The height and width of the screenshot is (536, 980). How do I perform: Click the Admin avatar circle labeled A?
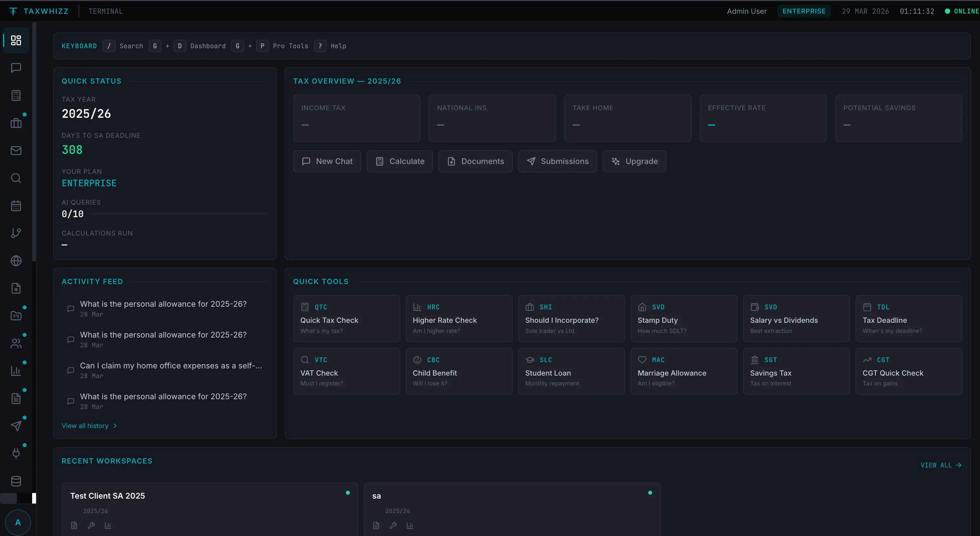tap(18, 522)
